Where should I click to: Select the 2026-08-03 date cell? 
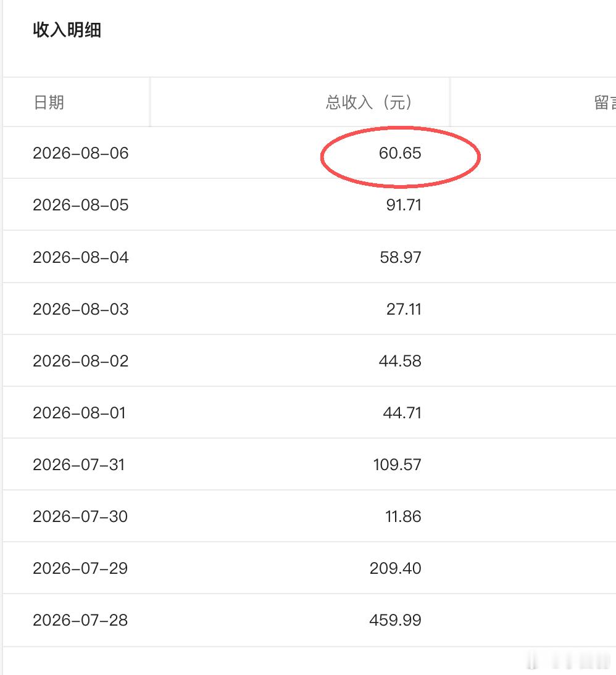(x=81, y=309)
